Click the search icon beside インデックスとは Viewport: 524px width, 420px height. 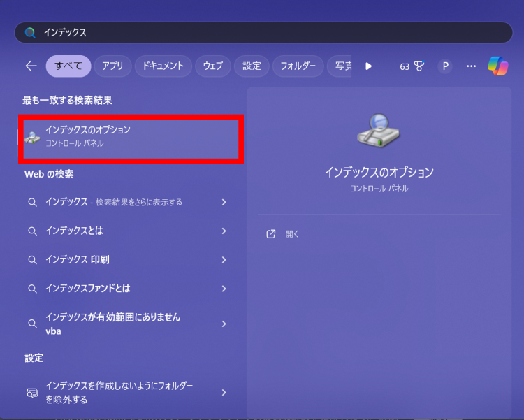pos(32,231)
